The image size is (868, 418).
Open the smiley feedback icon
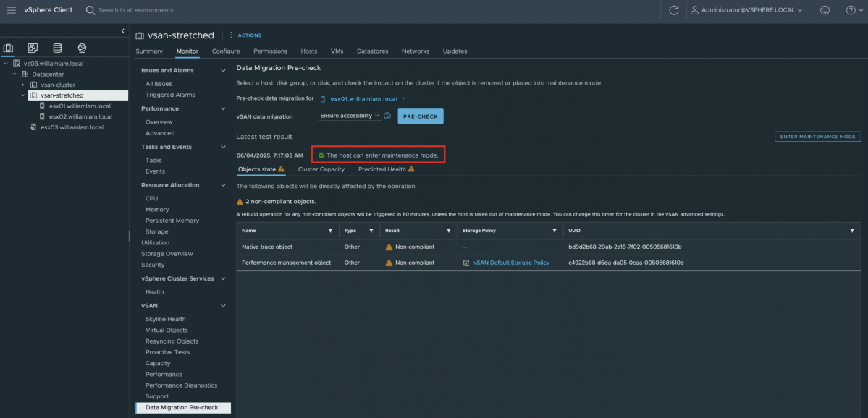825,10
